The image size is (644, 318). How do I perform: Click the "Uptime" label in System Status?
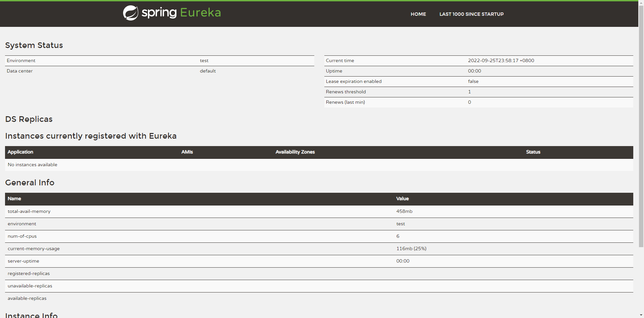coord(334,71)
